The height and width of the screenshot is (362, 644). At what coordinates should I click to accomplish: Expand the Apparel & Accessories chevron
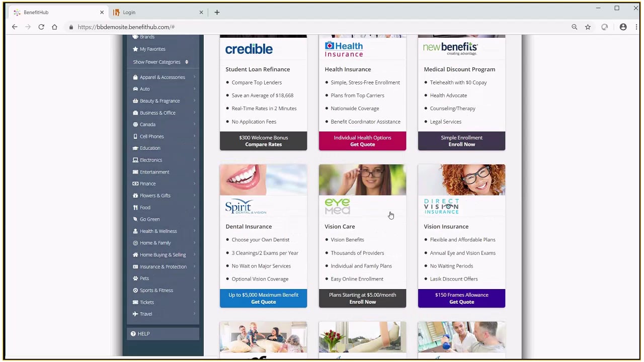tap(194, 77)
